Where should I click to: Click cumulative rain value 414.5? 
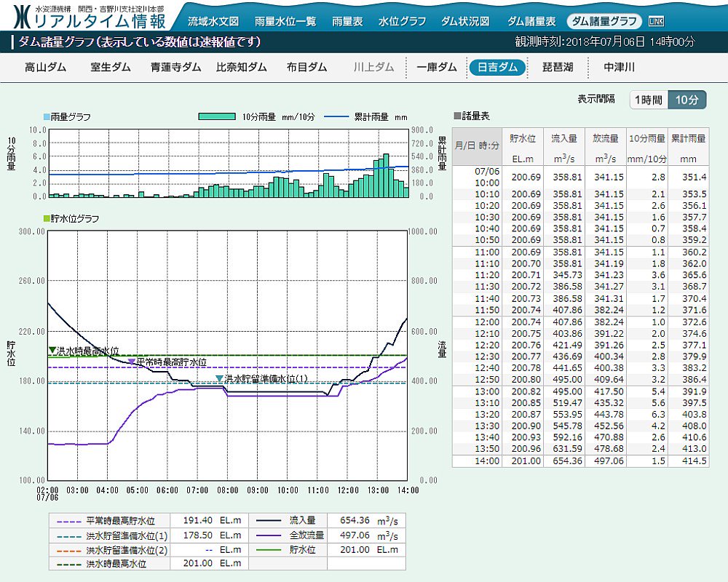click(695, 461)
